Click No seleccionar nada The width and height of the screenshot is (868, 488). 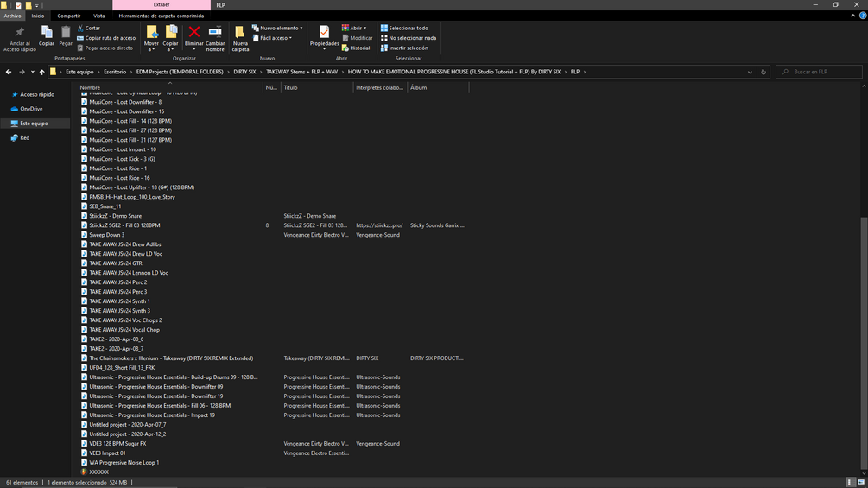coord(409,38)
